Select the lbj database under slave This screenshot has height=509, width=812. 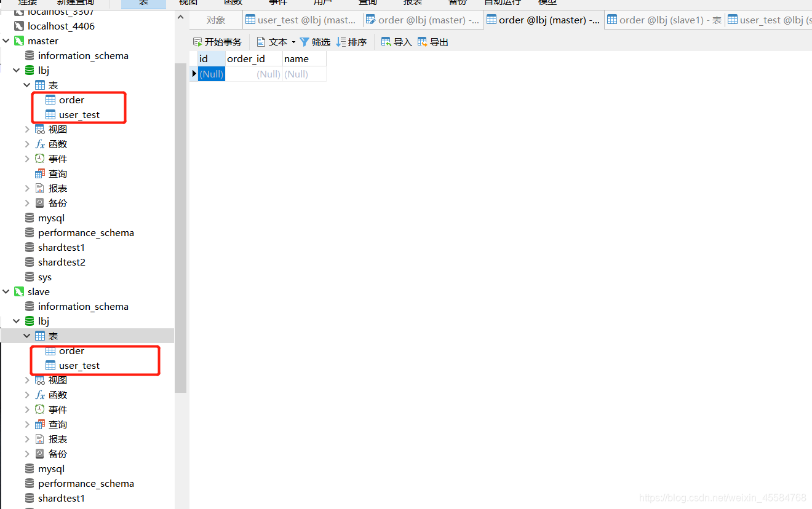43,321
